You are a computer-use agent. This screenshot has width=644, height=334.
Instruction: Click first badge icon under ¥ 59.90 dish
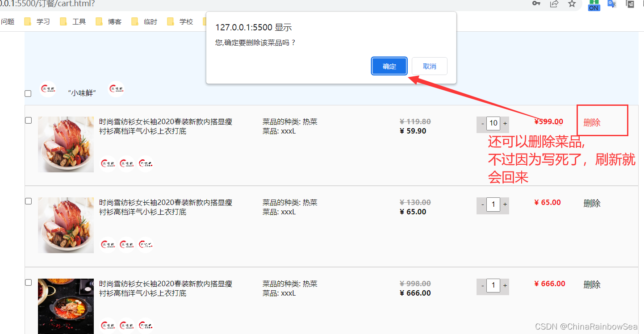pos(108,164)
